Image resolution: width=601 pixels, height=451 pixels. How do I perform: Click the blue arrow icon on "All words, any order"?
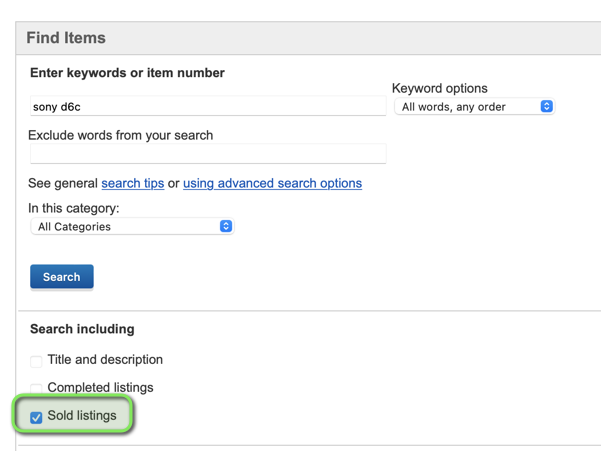[x=546, y=107]
